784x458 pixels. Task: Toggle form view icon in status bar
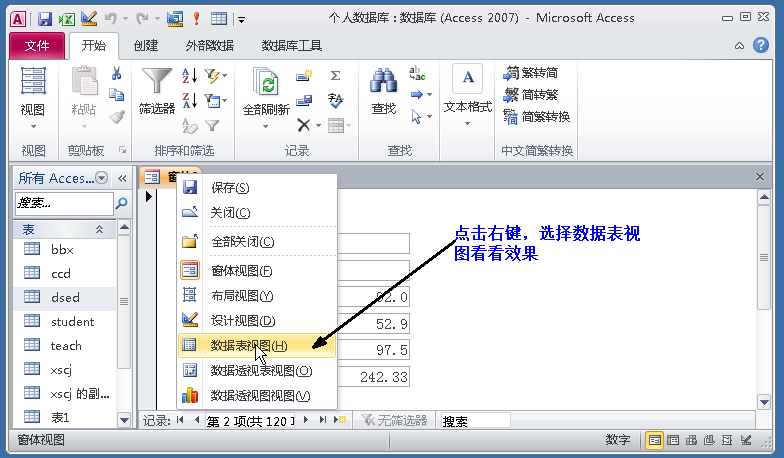[x=654, y=440]
